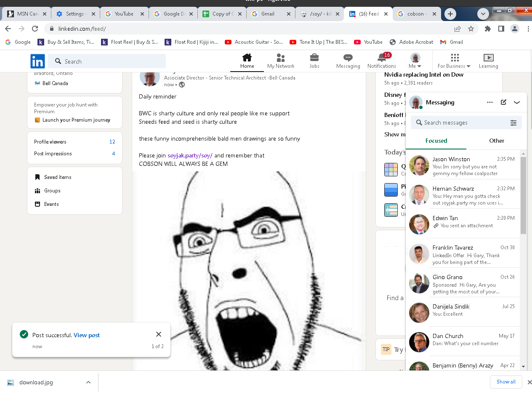Expand the Me profile dropdown
Viewport: 532px width, 394px height.
point(415,61)
